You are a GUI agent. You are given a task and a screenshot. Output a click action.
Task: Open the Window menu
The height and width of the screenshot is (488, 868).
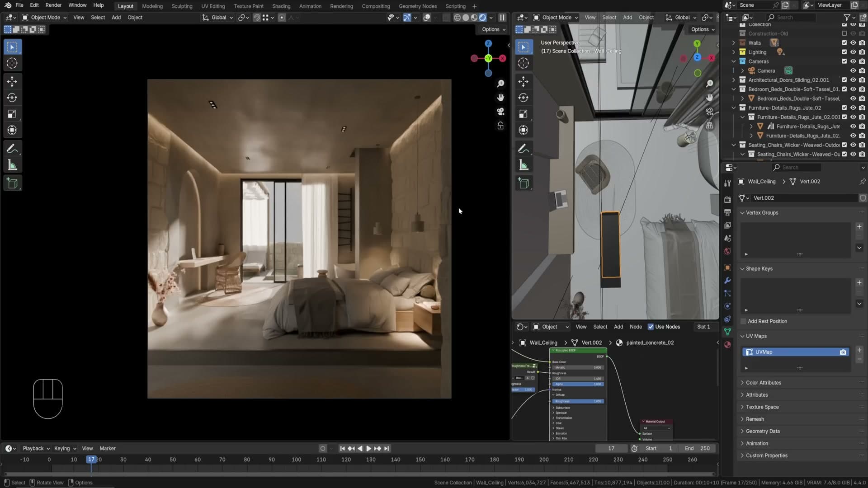[77, 5]
